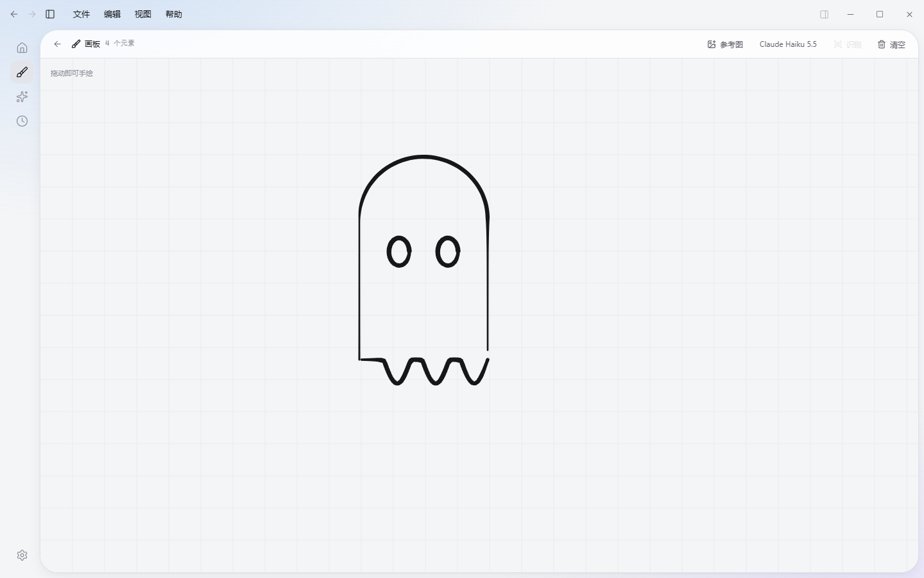Toggle the right side panel icon
Image resolution: width=924 pixels, height=578 pixels.
pyautogui.click(x=825, y=14)
